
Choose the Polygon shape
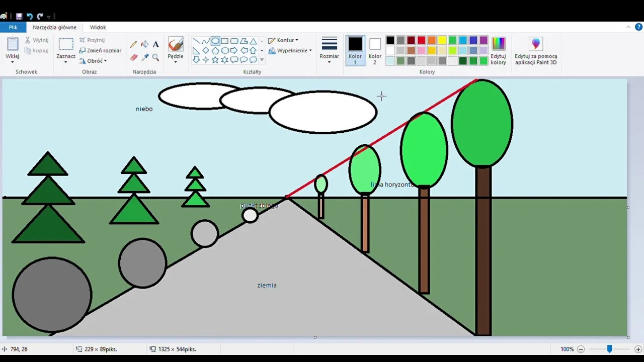tap(244, 41)
